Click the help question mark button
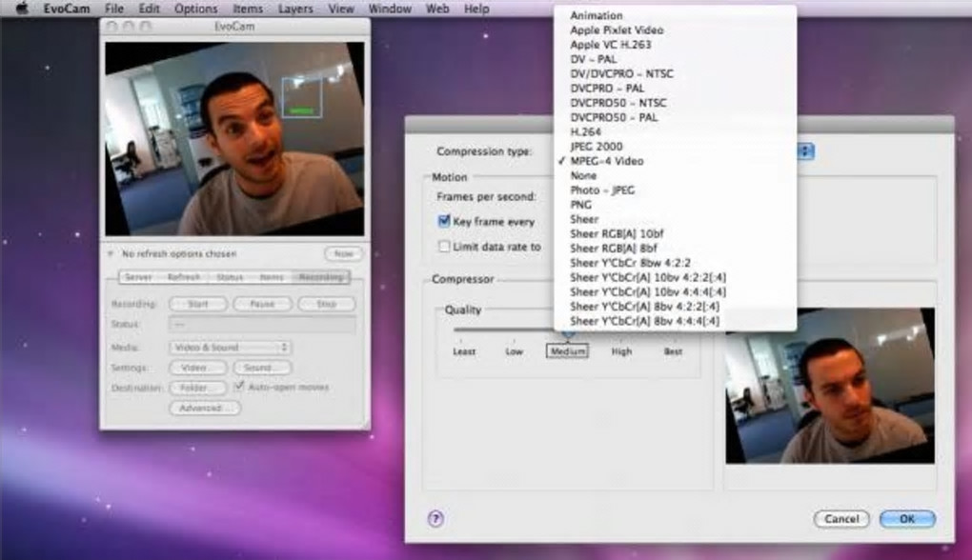The image size is (972, 560). 435,518
